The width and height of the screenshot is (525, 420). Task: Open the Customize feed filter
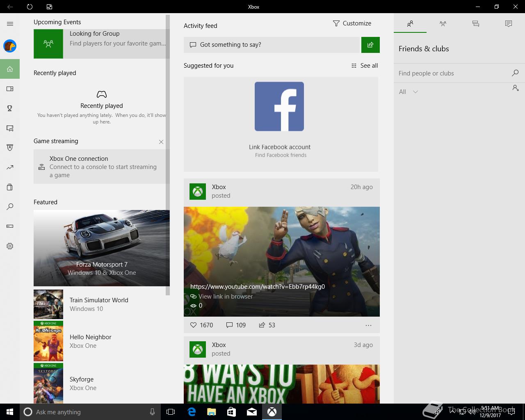point(352,23)
